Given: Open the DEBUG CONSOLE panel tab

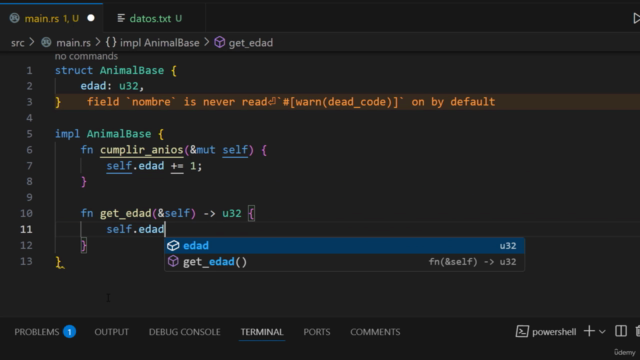Looking at the screenshot, I should click(x=184, y=332).
